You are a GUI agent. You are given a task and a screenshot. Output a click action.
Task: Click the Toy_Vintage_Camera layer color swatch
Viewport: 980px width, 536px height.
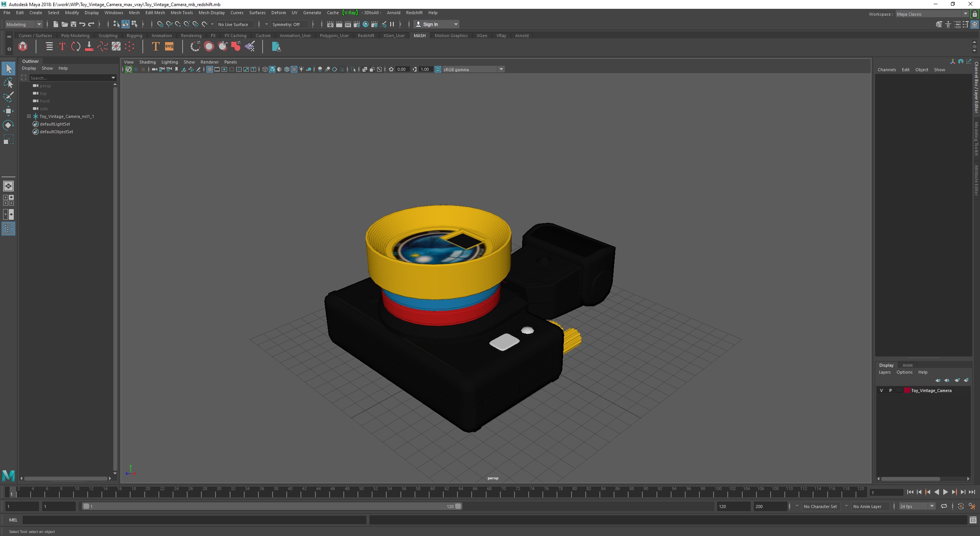coord(907,391)
